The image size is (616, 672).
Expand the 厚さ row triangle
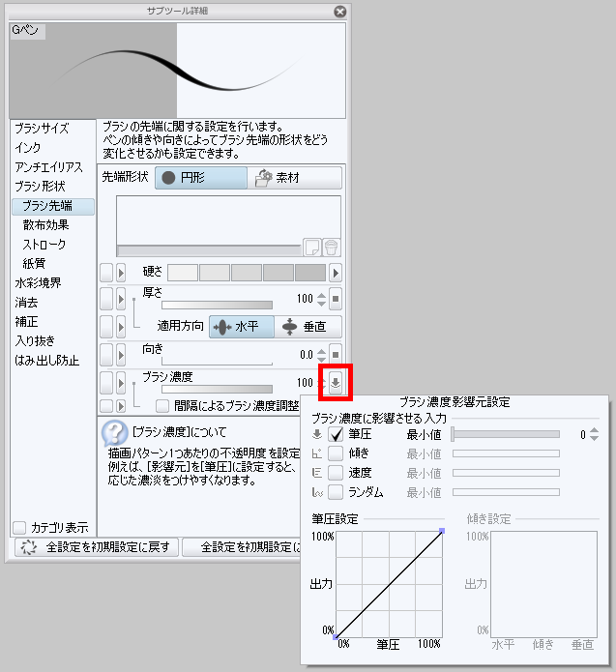[x=121, y=299]
